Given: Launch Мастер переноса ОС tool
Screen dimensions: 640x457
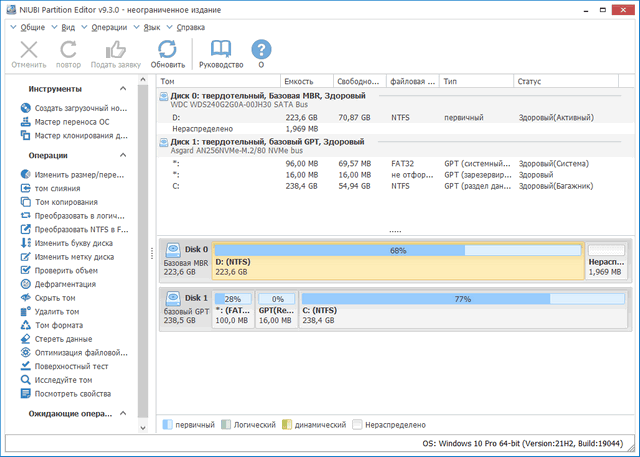Looking at the screenshot, I should point(72,122).
